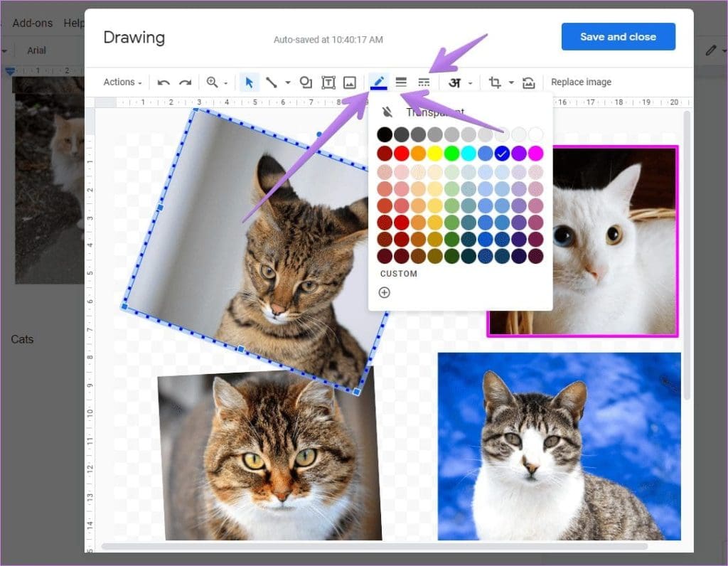
Task: Open the Border dash options
Action: coord(424,82)
